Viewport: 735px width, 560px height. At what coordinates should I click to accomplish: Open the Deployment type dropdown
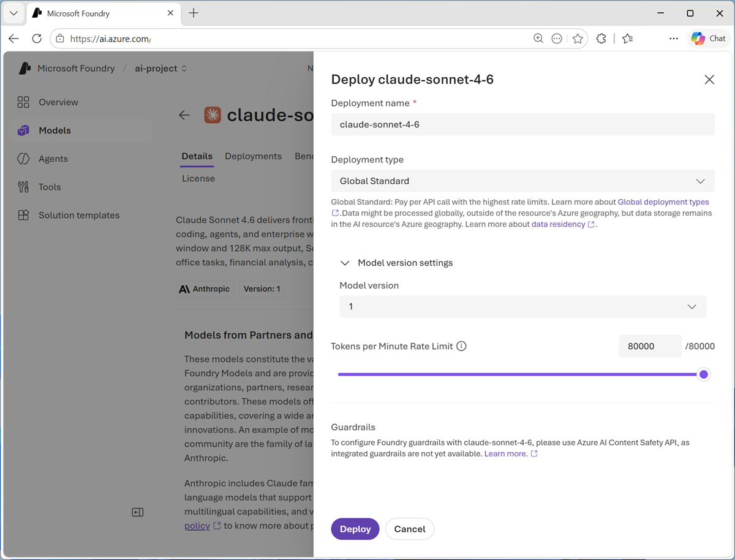pos(522,181)
